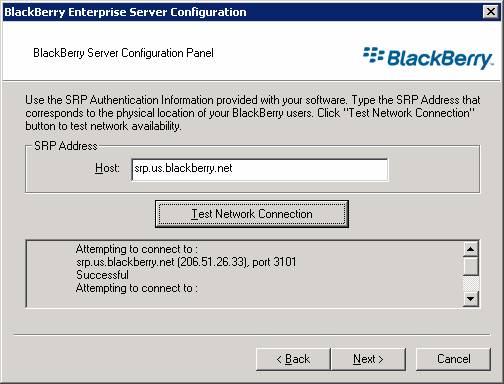Image resolution: width=504 pixels, height=384 pixels.
Task: Cancel the server configuration wizard
Action: [x=453, y=359]
